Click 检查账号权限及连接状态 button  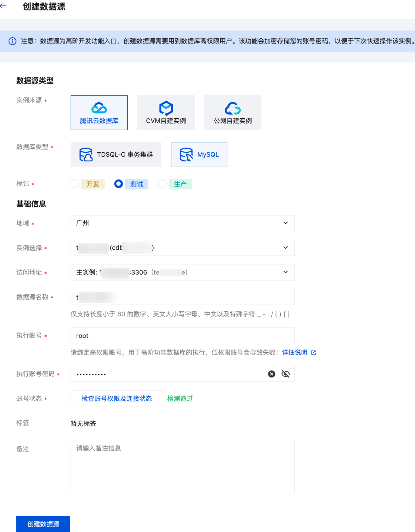117,398
